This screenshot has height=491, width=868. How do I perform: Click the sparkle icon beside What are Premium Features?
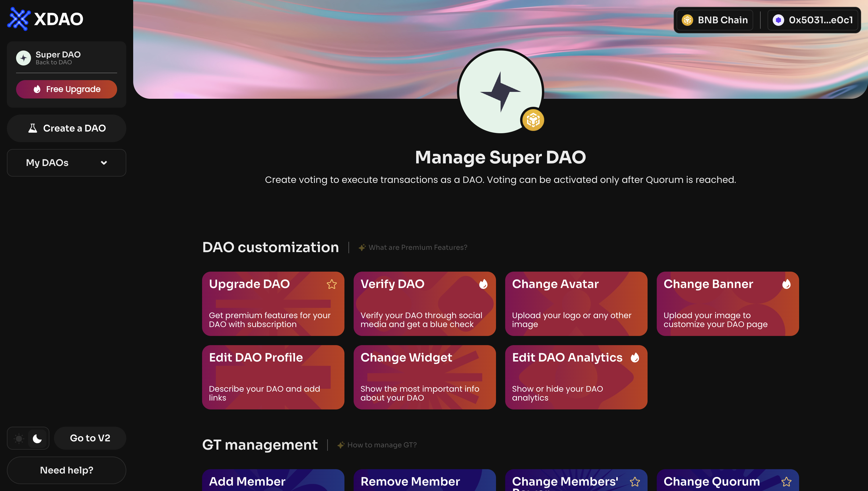(362, 247)
